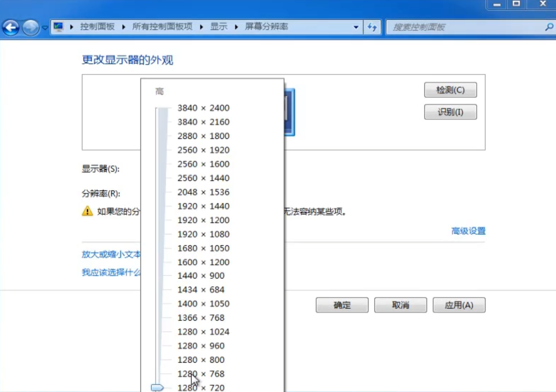Refresh the page with the refresh icon
The height and width of the screenshot is (392, 556).
[x=373, y=27]
